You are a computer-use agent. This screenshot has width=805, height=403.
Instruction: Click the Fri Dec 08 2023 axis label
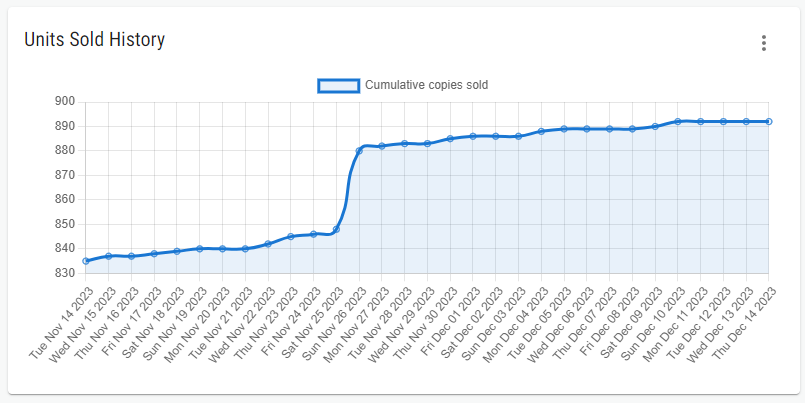[x=609, y=321]
